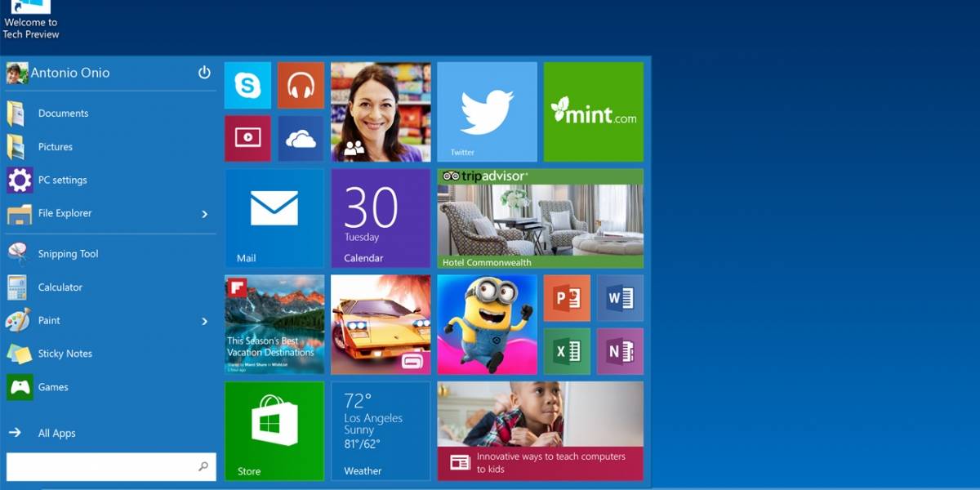The width and height of the screenshot is (980, 490).
Task: Open the People tile with woman's photo
Action: coord(381,112)
